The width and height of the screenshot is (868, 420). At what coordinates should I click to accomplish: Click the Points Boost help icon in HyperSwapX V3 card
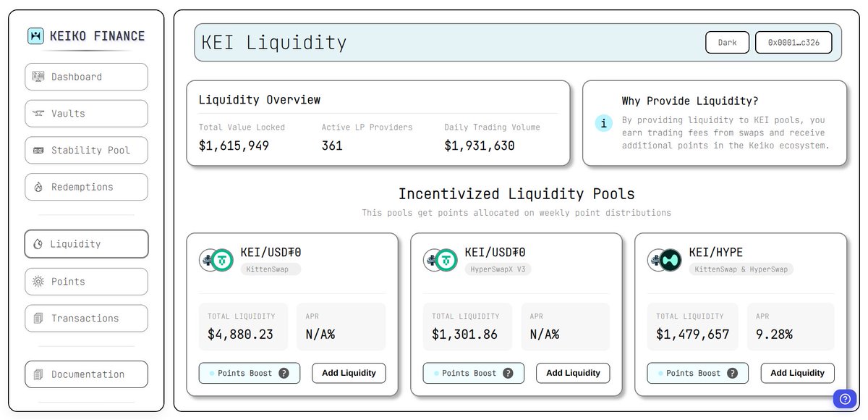tap(508, 373)
